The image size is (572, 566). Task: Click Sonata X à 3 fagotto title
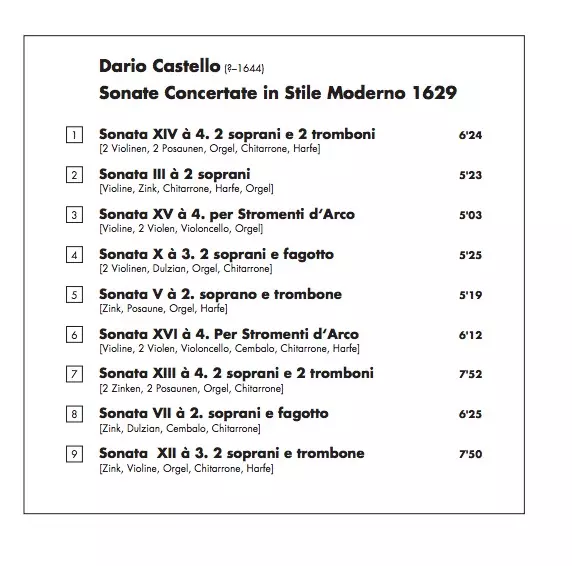[x=216, y=255]
